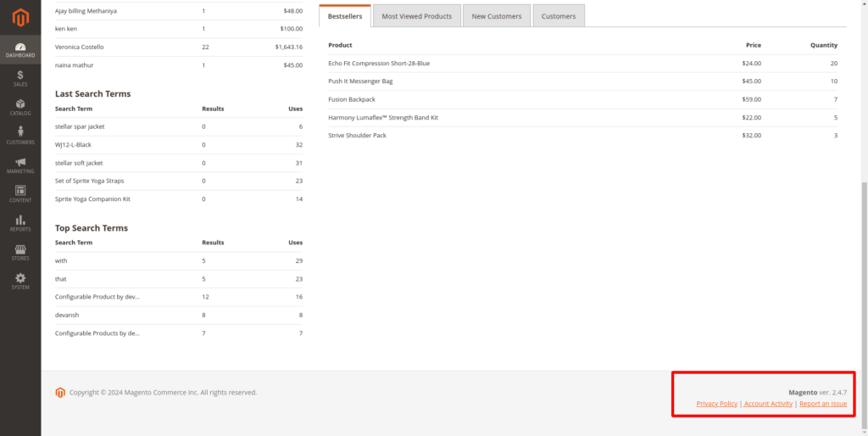Screen dimensions: 868x436
Task: Open the Content layout icon menu
Action: click(x=20, y=194)
